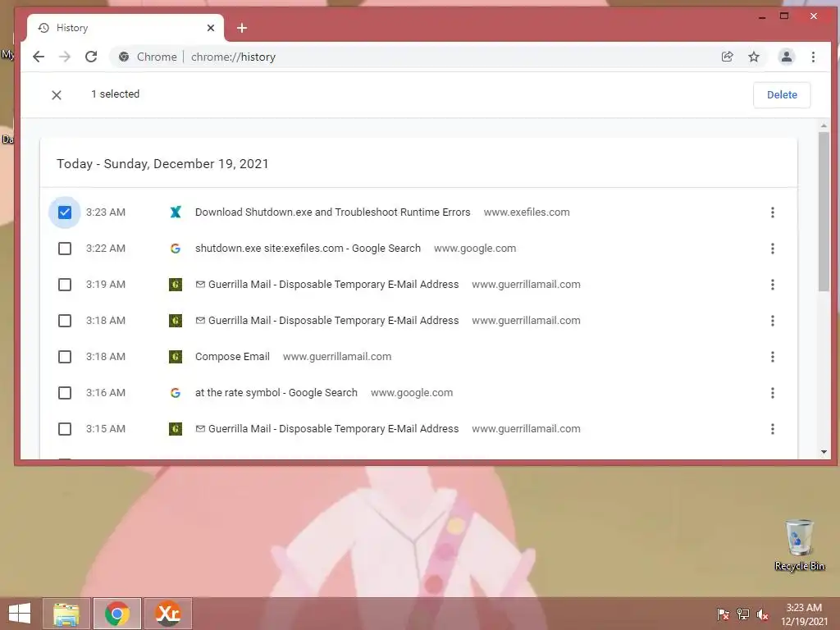The height and width of the screenshot is (630, 840).
Task: Open at the rate symbol Google Search link
Action: point(276,393)
